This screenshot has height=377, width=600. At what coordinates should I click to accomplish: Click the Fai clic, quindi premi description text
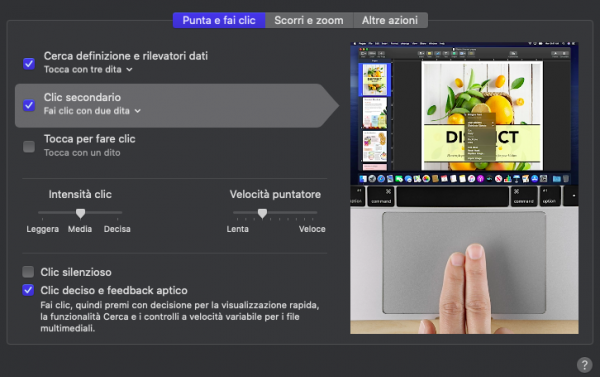pyautogui.click(x=180, y=317)
